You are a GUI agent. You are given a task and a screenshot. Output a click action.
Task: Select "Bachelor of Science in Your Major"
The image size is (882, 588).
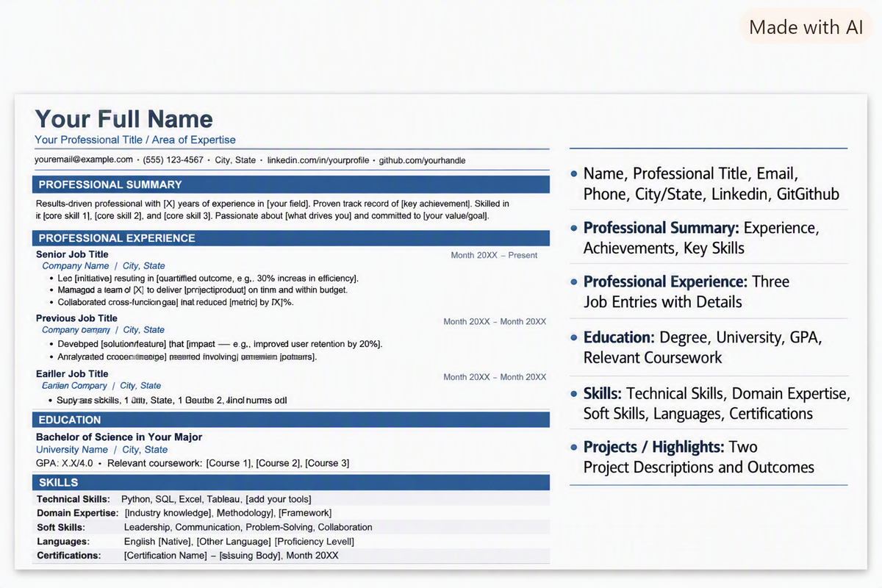[x=119, y=437]
